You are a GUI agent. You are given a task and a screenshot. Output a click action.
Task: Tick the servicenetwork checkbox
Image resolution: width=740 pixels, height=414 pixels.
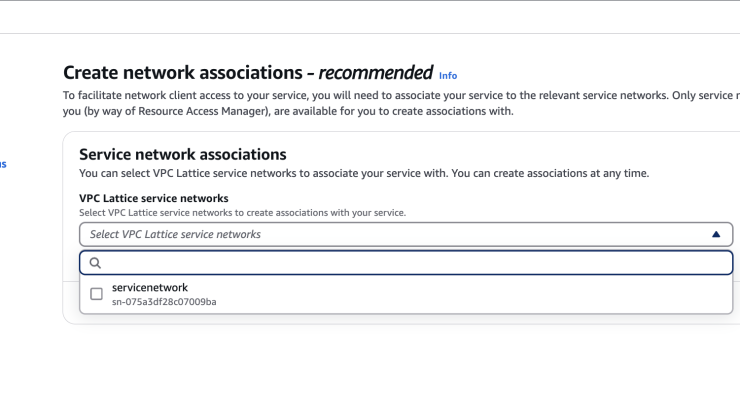pos(96,294)
